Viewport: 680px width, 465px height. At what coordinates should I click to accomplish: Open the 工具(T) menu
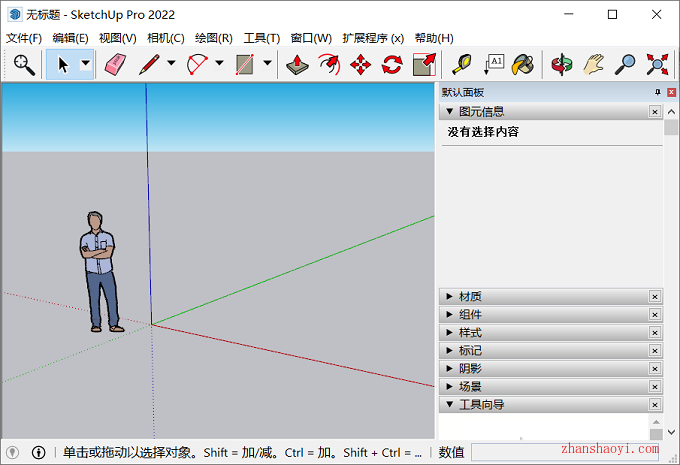click(x=262, y=38)
